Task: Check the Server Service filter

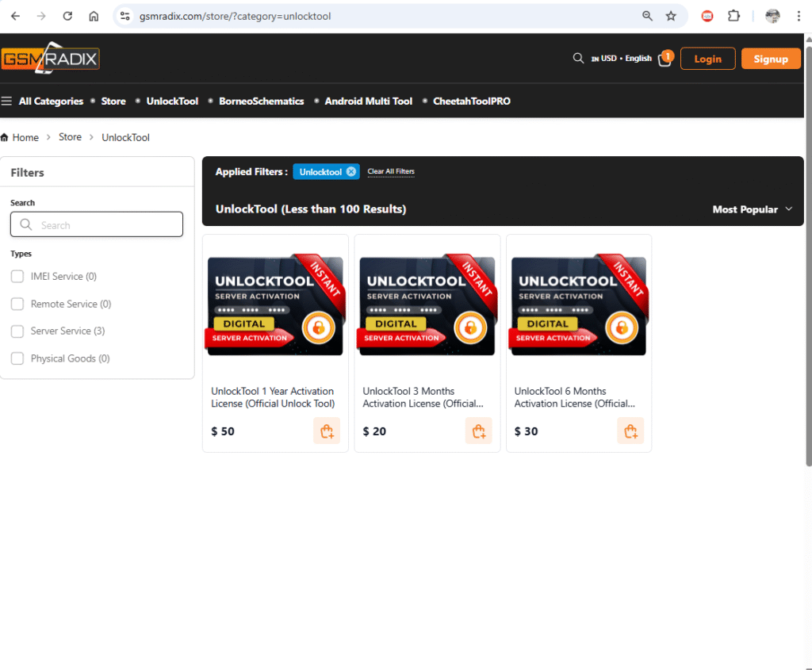Action: pos(17,331)
